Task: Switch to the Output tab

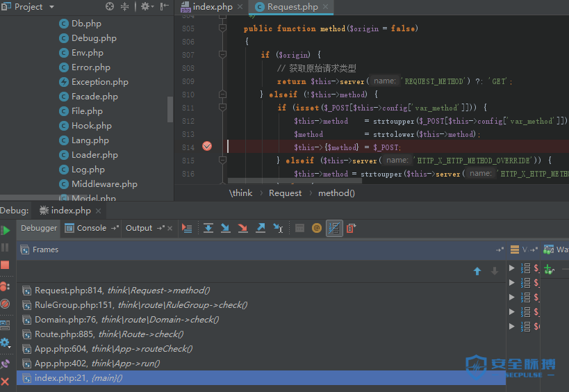Action: [139, 228]
